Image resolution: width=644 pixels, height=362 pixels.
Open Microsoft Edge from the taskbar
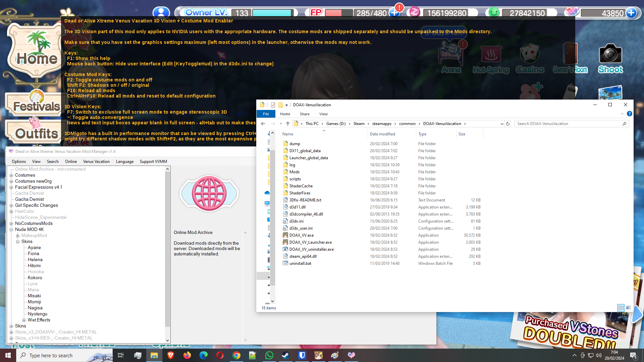tap(204, 355)
